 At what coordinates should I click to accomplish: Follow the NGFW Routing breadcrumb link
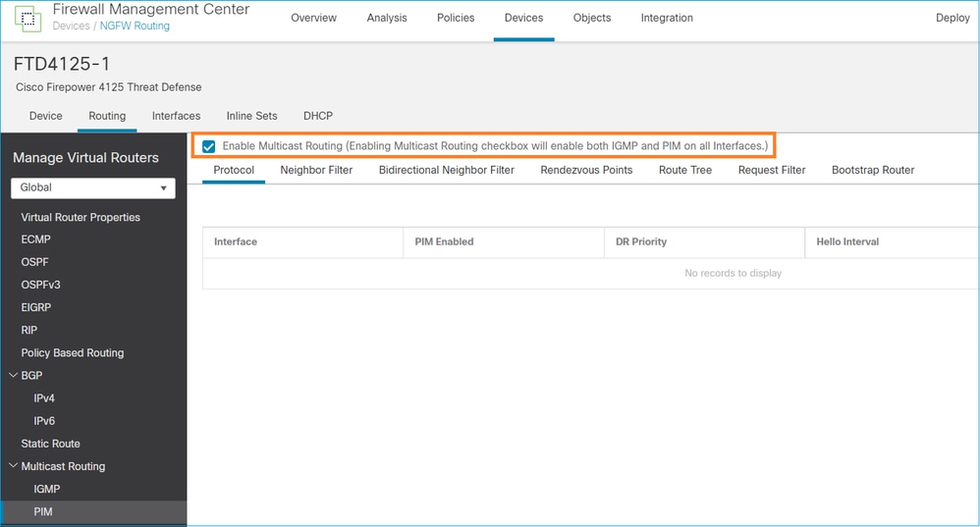point(135,26)
